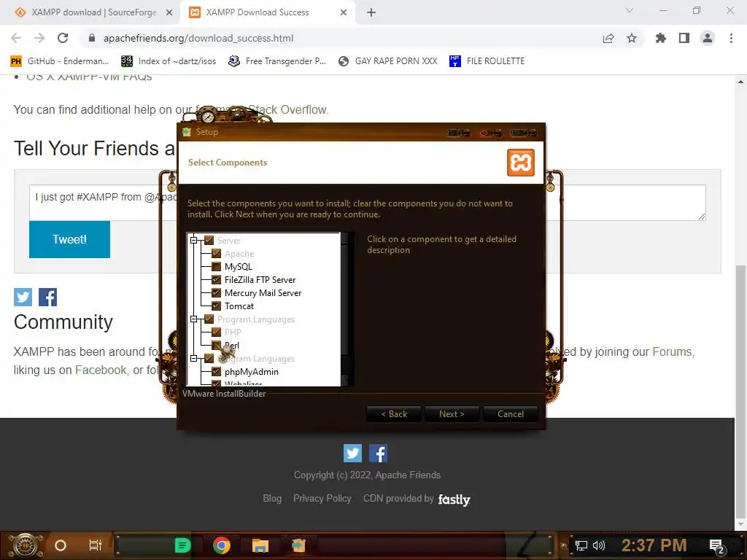Open Cortana circle in taskbar

click(61, 545)
